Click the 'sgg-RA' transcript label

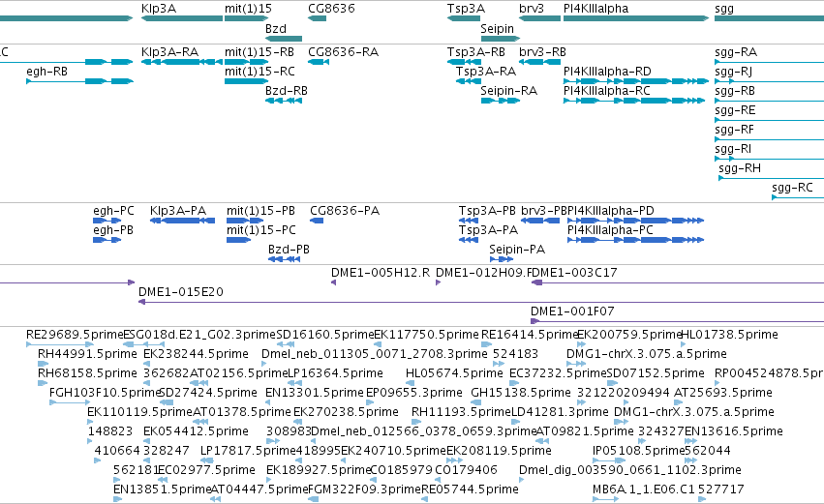(736, 52)
